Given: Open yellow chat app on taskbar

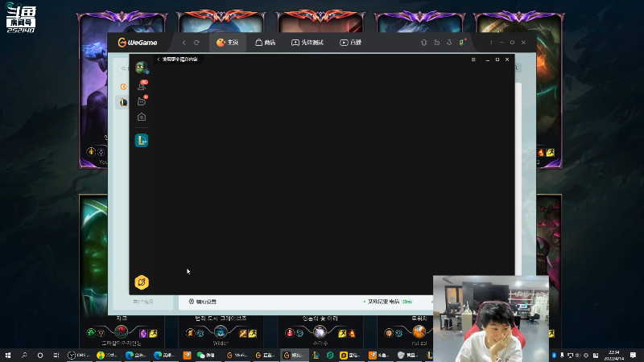Looking at the screenshot, I should [x=351, y=355].
